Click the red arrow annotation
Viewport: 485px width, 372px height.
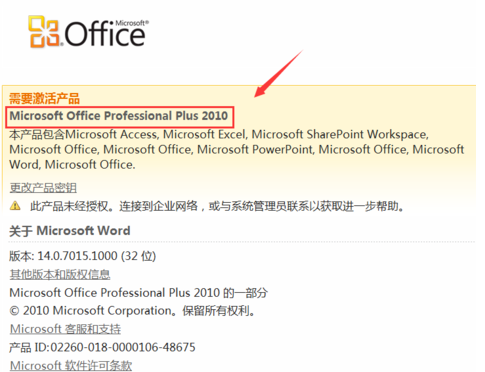(278, 74)
